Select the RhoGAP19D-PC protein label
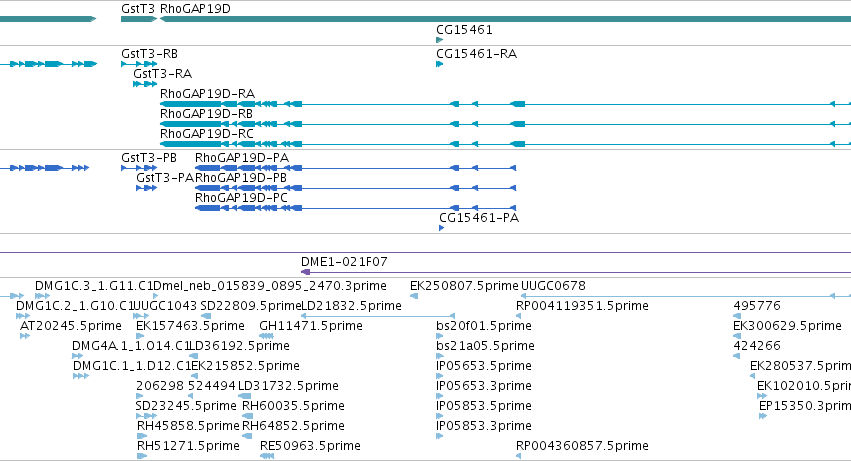851x461 pixels. 242,198
